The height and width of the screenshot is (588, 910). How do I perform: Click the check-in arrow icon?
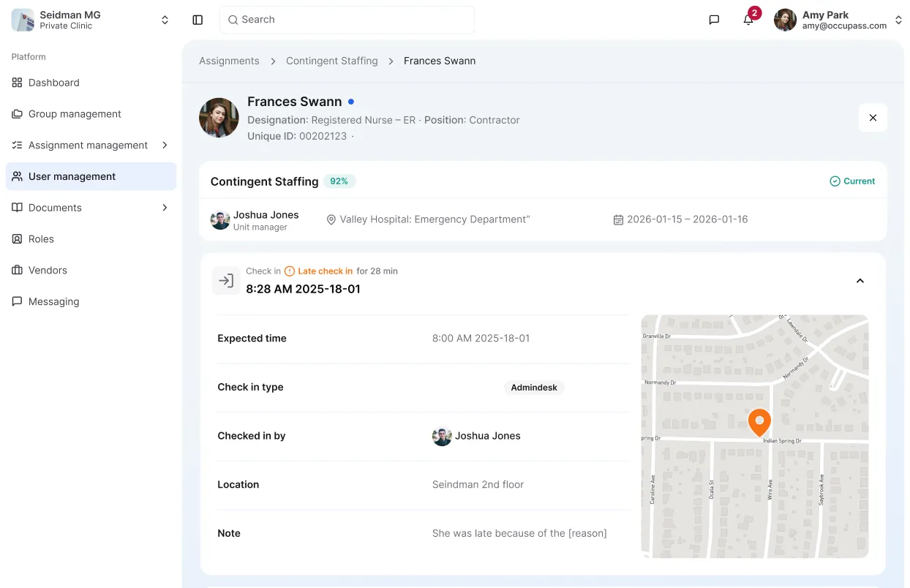(226, 281)
